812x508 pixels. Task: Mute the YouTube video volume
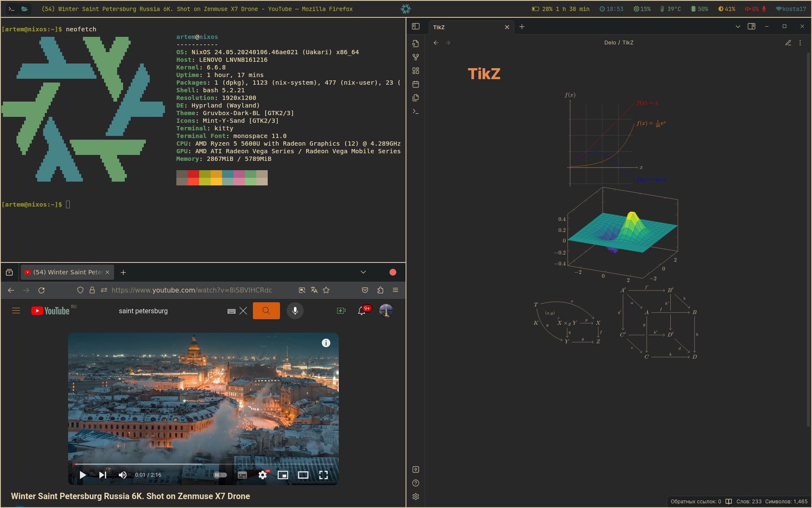[123, 475]
